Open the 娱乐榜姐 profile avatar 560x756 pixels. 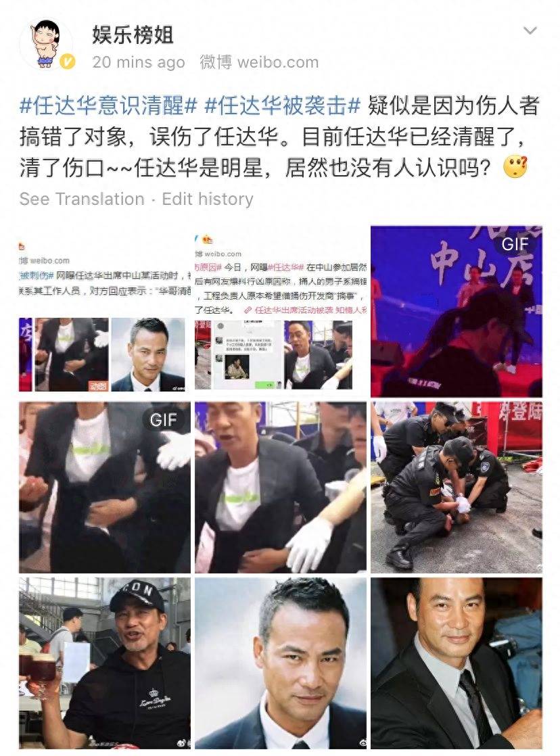pos(47,45)
